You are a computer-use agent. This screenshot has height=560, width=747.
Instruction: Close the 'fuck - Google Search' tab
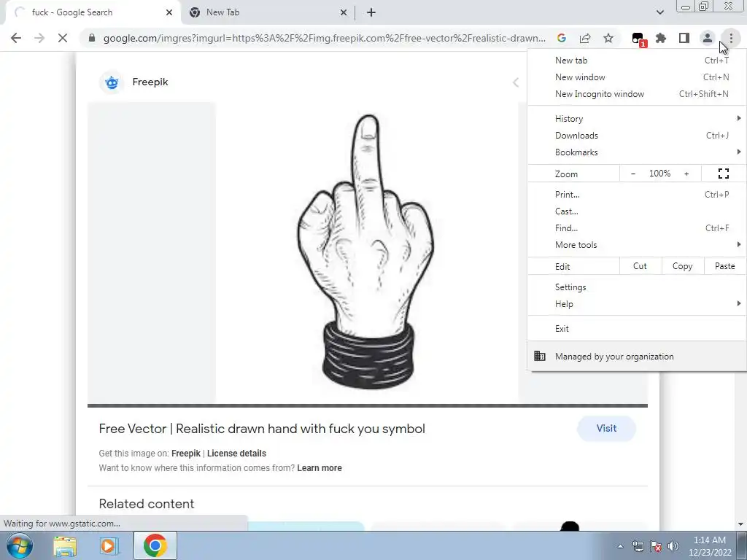pos(169,12)
